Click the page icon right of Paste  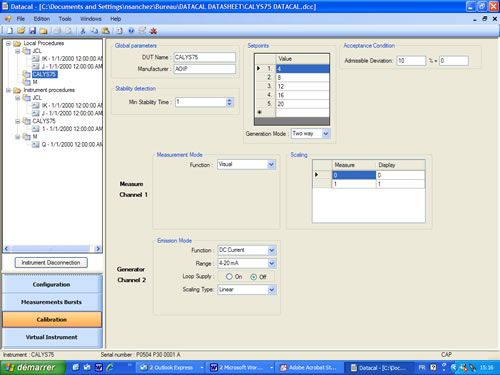point(119,31)
